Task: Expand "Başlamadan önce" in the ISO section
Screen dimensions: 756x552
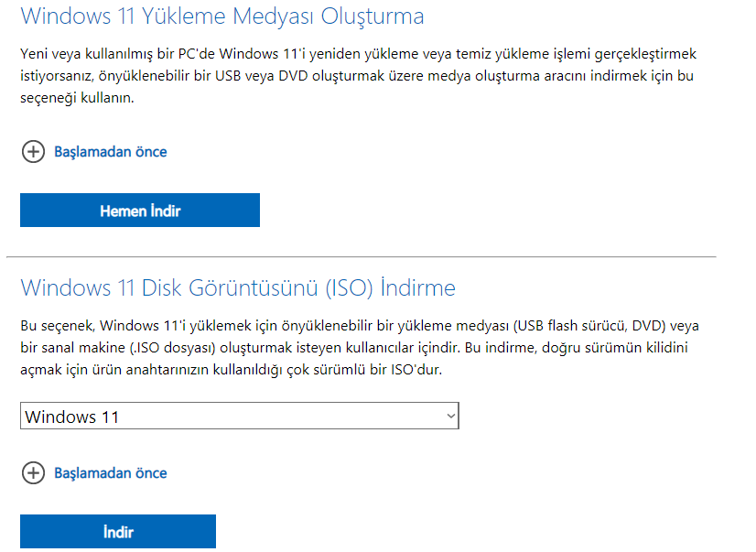Action: [110, 473]
